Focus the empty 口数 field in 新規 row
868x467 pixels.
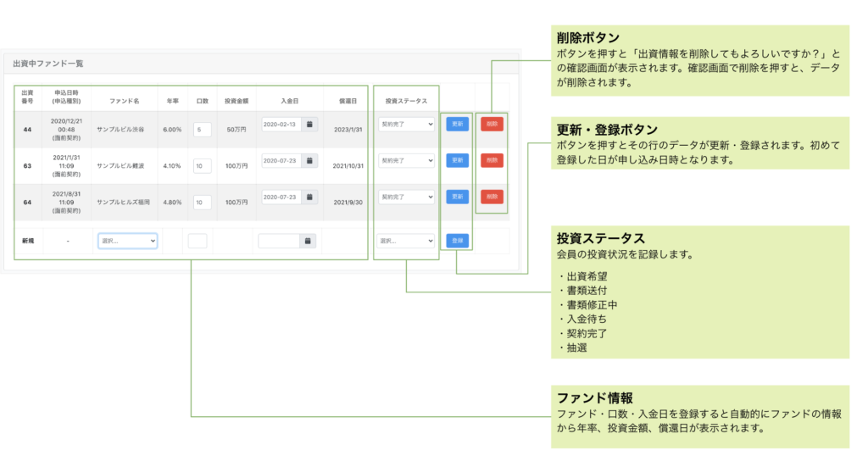198,241
